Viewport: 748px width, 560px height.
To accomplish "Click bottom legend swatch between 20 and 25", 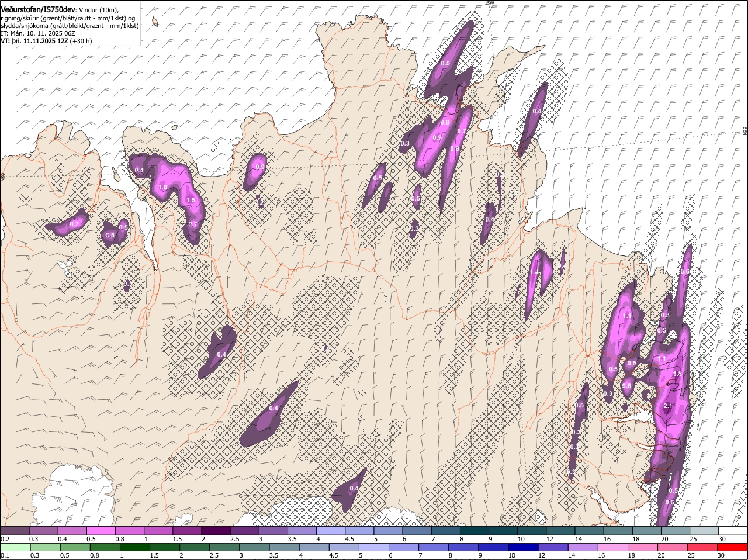I will (673, 547).
